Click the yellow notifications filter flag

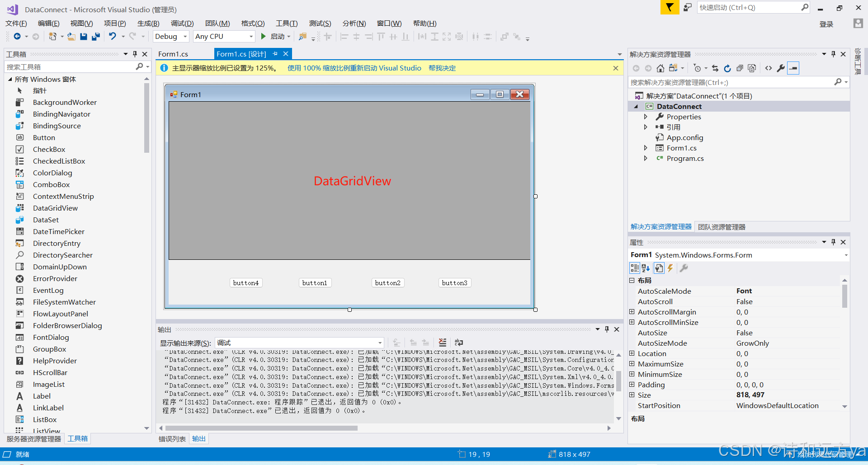pyautogui.click(x=670, y=7)
